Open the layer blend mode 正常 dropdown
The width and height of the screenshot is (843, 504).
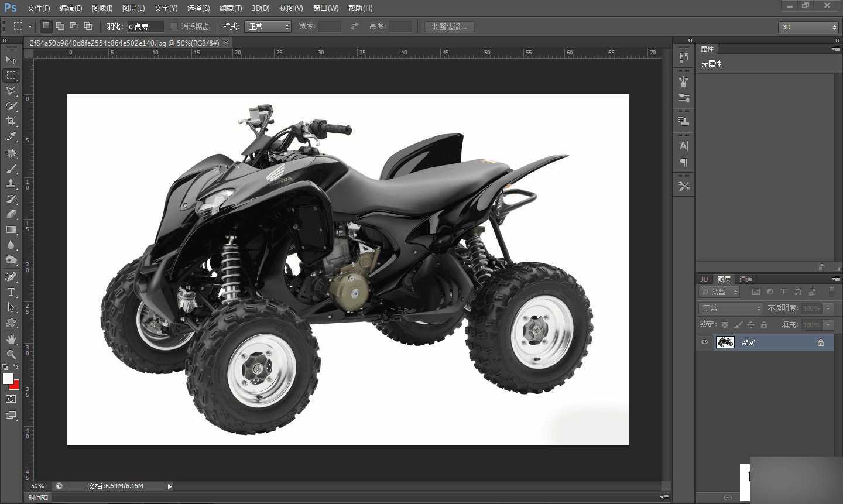coord(731,308)
